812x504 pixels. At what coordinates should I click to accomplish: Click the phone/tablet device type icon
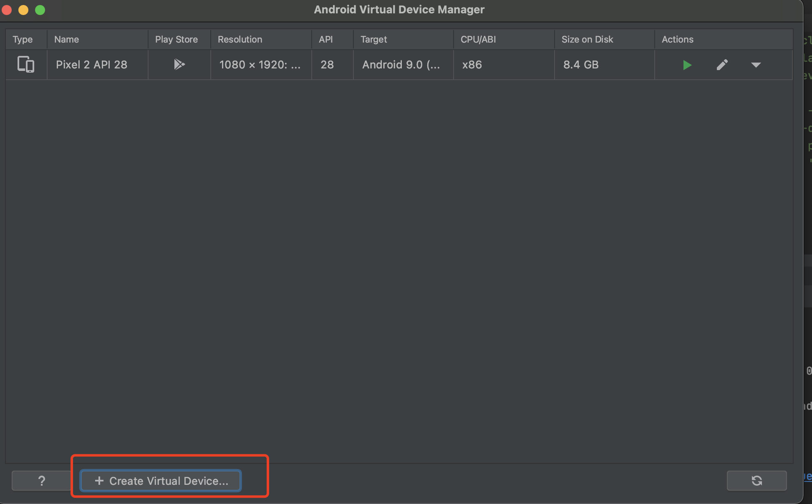click(x=26, y=65)
